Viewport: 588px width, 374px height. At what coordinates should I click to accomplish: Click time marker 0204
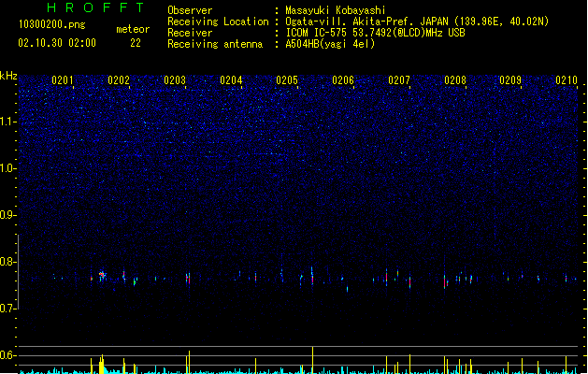(231, 80)
